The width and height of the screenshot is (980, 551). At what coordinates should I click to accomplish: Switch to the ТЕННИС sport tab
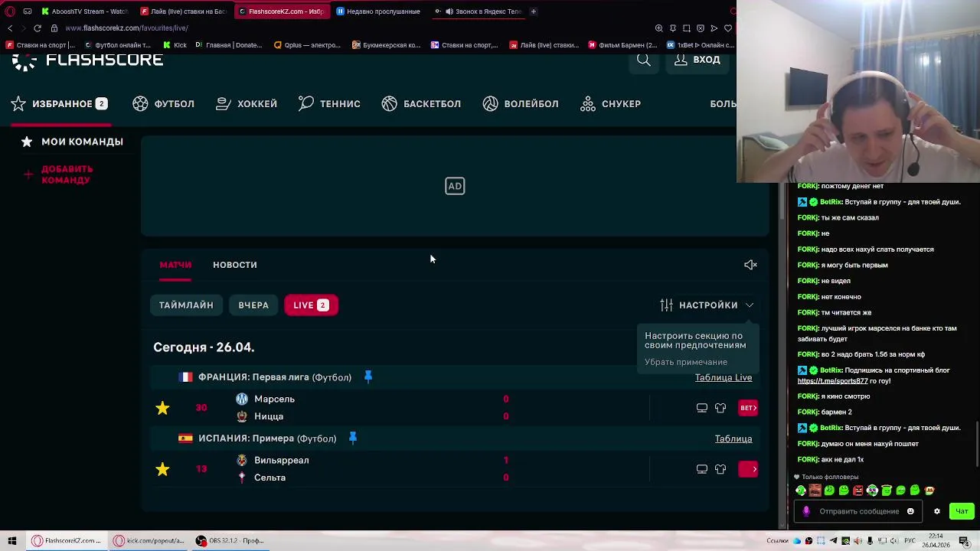329,104
